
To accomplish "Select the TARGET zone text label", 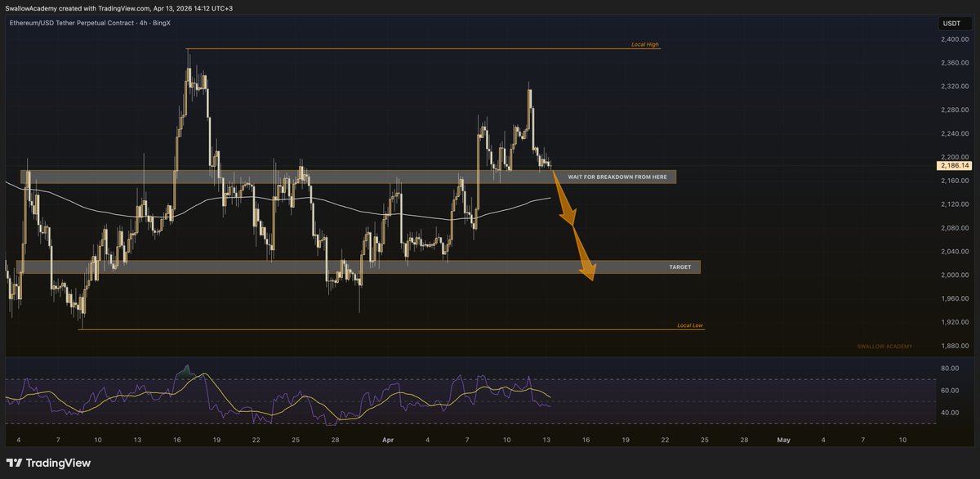I will coord(680,267).
